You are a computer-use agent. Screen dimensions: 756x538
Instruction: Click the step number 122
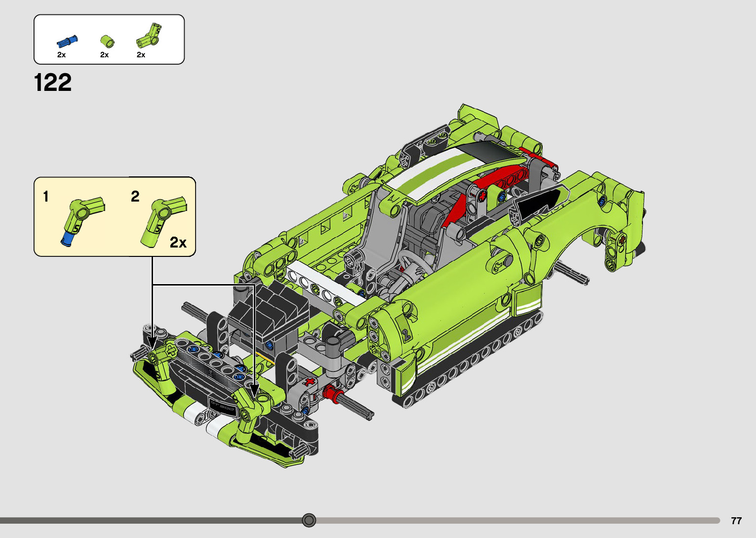point(53,83)
